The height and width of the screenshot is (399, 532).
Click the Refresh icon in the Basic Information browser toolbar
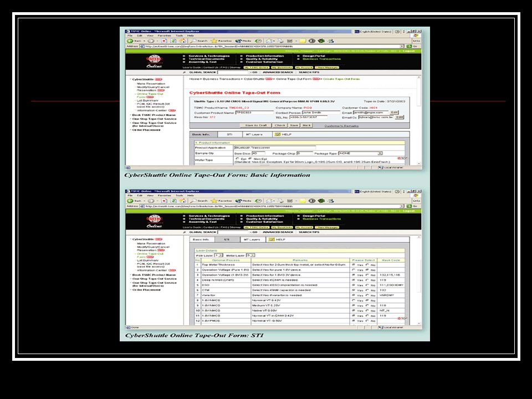pos(173,40)
